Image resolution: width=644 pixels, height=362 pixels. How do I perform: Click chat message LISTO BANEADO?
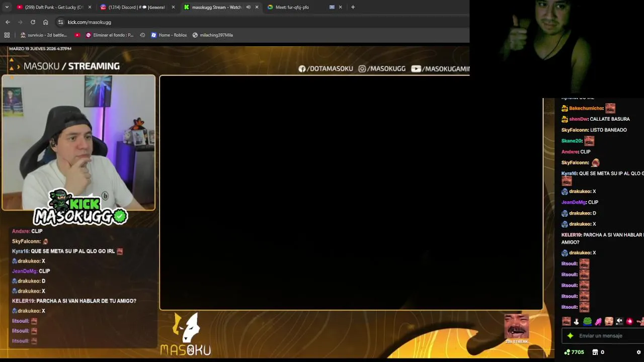[x=608, y=130]
